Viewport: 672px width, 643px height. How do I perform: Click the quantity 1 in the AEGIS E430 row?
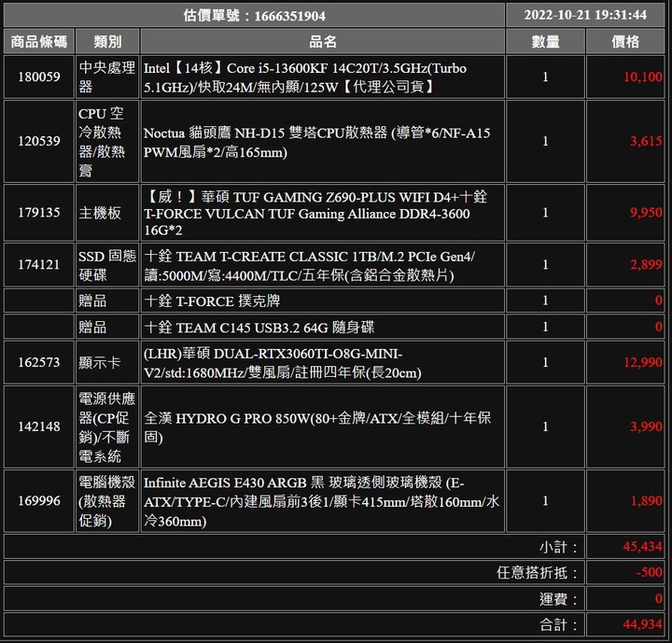546,501
